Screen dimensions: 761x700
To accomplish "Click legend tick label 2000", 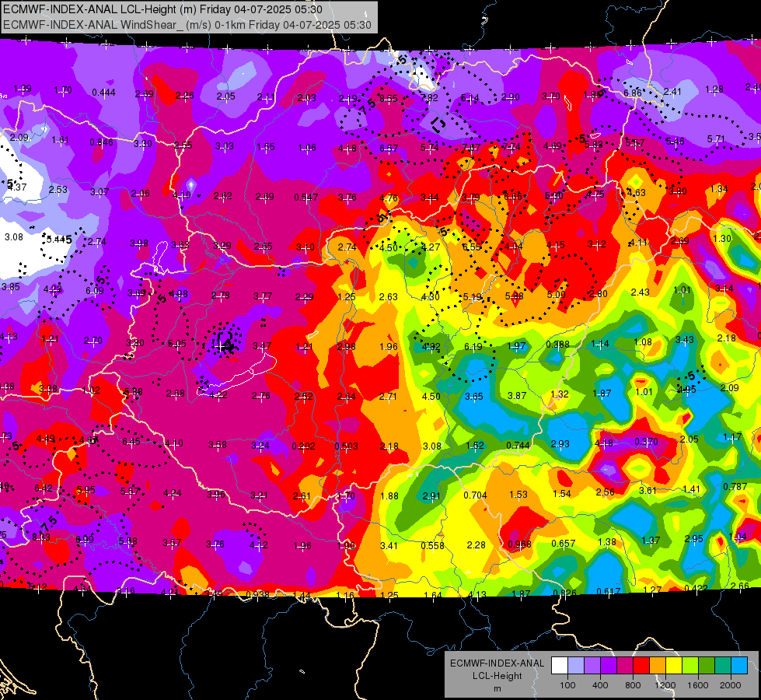I will 731,685.
